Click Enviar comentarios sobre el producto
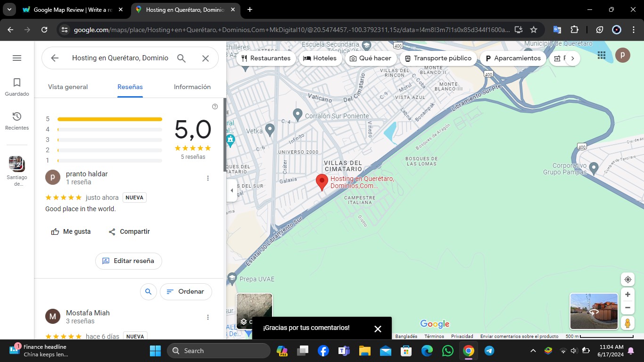644x362 pixels. point(519,337)
